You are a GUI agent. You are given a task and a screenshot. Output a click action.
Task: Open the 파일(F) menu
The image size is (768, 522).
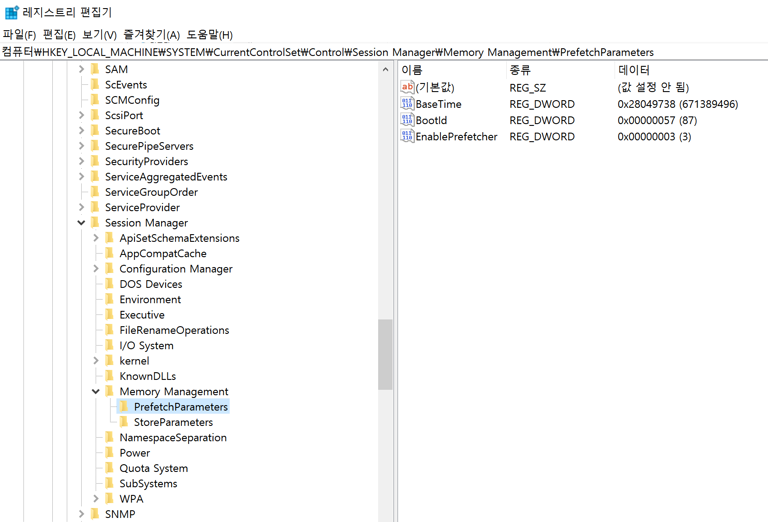(19, 34)
